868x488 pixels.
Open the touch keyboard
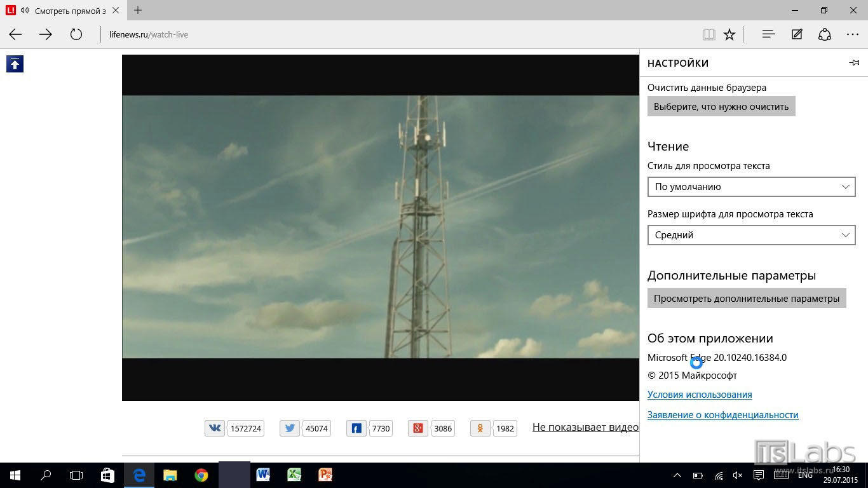(781, 475)
